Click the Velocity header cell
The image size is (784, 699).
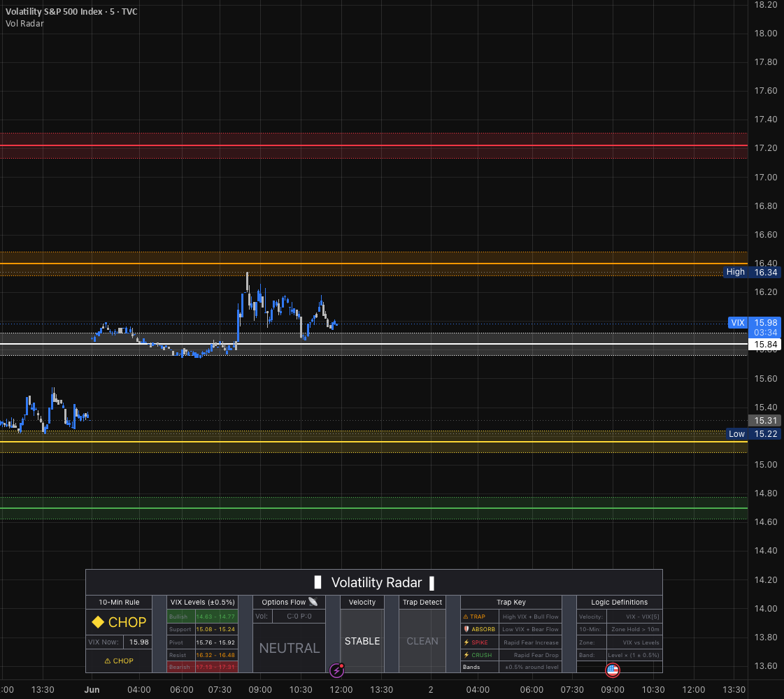(x=362, y=602)
